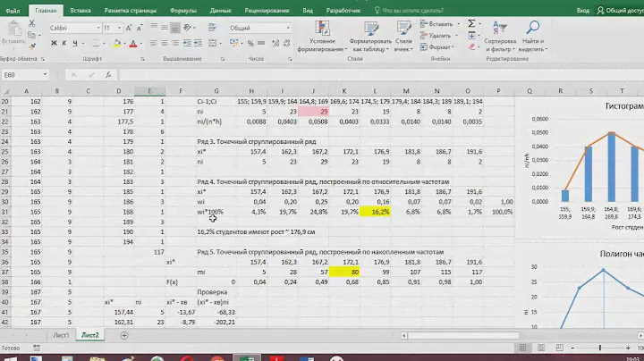Click the Вход sign-in link
Viewport: 644px width, 361px height.
click(x=583, y=9)
